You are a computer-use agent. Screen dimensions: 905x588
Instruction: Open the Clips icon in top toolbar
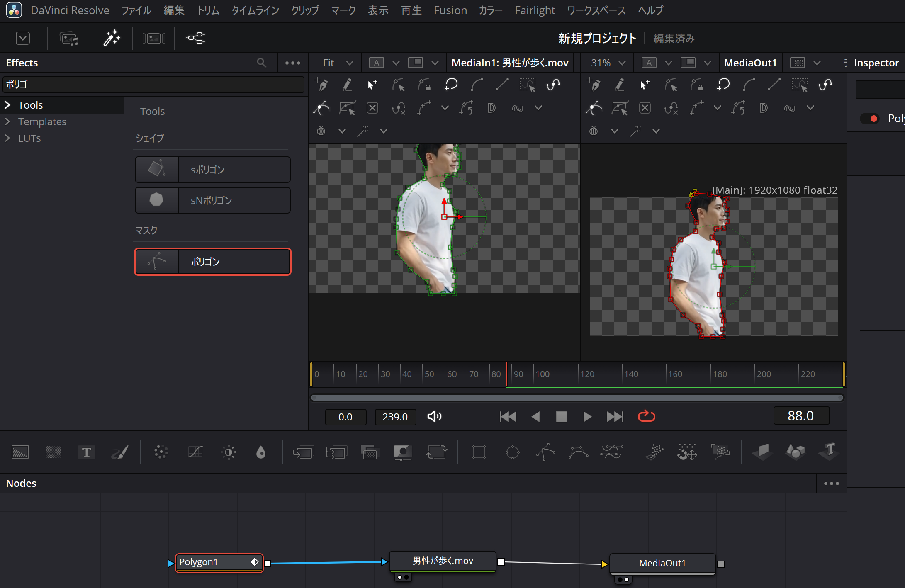pos(153,39)
